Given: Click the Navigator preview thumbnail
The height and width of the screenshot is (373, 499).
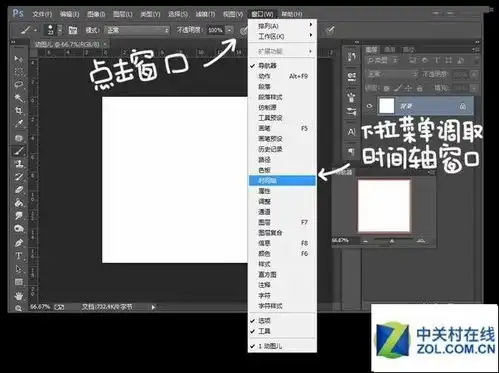Looking at the screenshot, I should pos(384,206).
